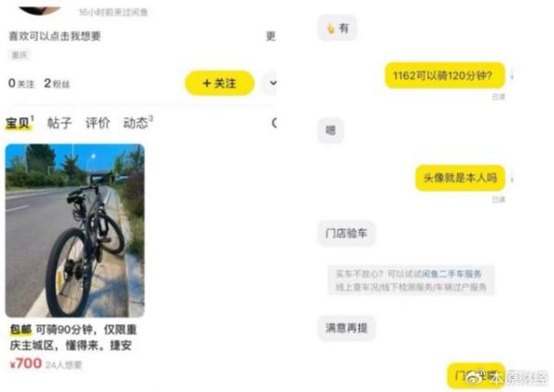Switch to the 评价 tab

(x=98, y=123)
